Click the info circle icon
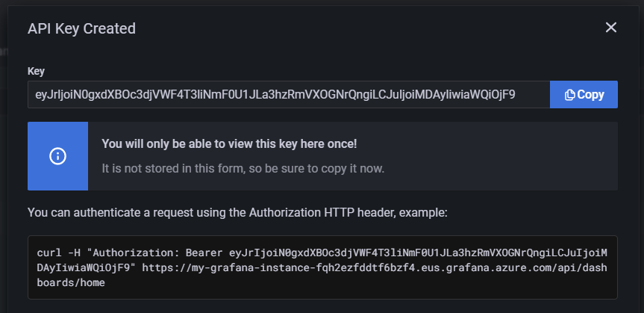 [x=58, y=156]
